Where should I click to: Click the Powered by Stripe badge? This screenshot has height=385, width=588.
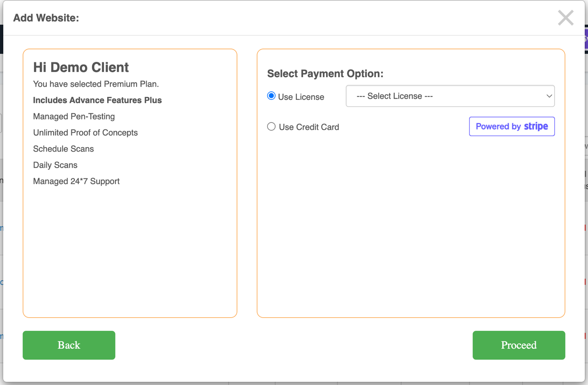[512, 127]
